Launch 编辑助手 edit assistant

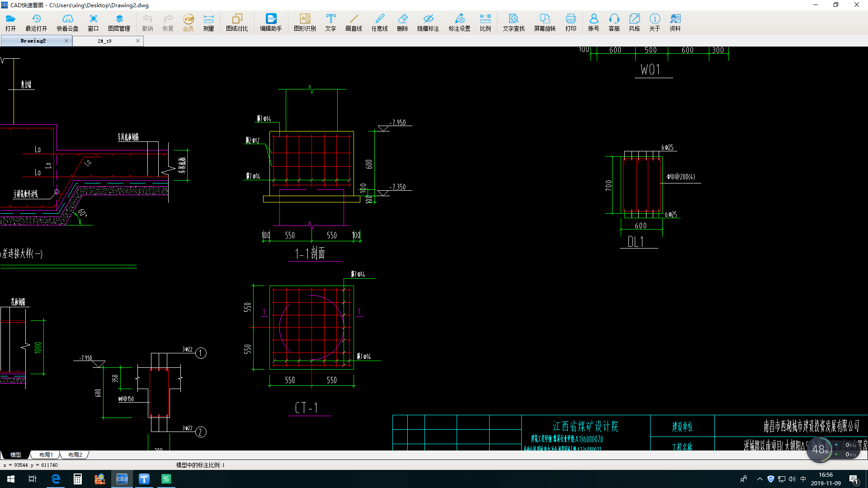click(271, 22)
